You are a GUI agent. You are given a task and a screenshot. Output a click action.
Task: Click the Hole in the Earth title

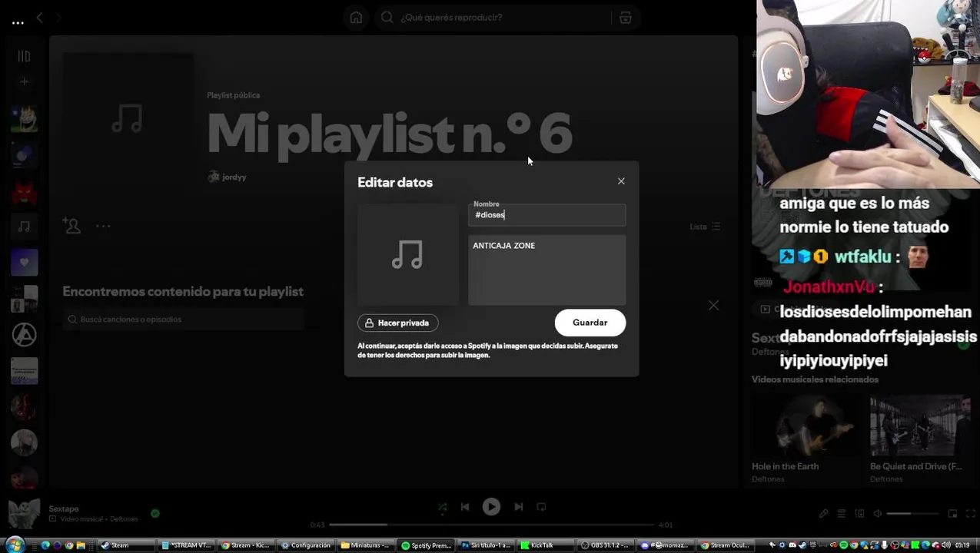(x=785, y=467)
